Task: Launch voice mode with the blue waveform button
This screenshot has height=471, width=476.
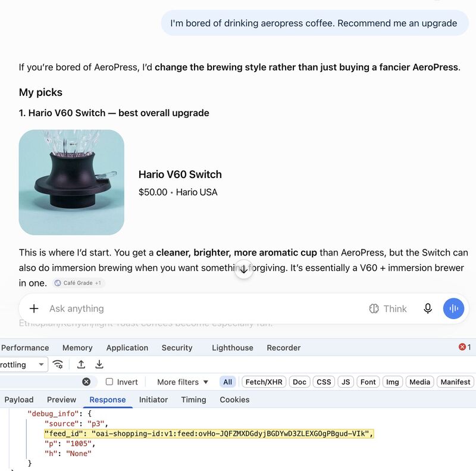Action: click(x=453, y=308)
